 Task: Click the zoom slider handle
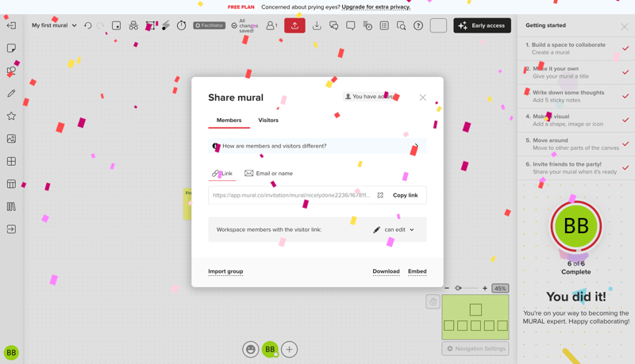(x=458, y=289)
